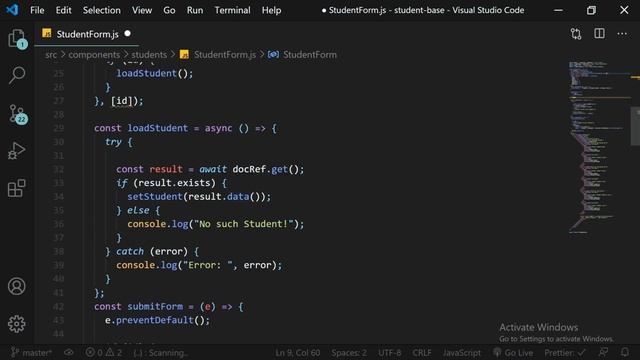Click unsaved dot on StudentForm.js tab
Viewport: 640px width, 360px height.
[x=127, y=33]
